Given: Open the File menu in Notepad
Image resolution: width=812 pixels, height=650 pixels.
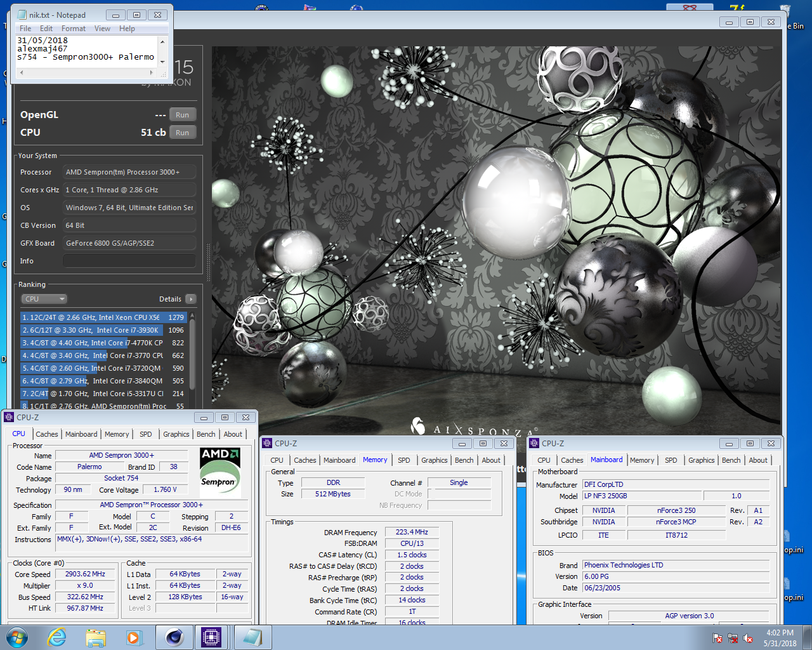Looking at the screenshot, I should coord(25,29).
